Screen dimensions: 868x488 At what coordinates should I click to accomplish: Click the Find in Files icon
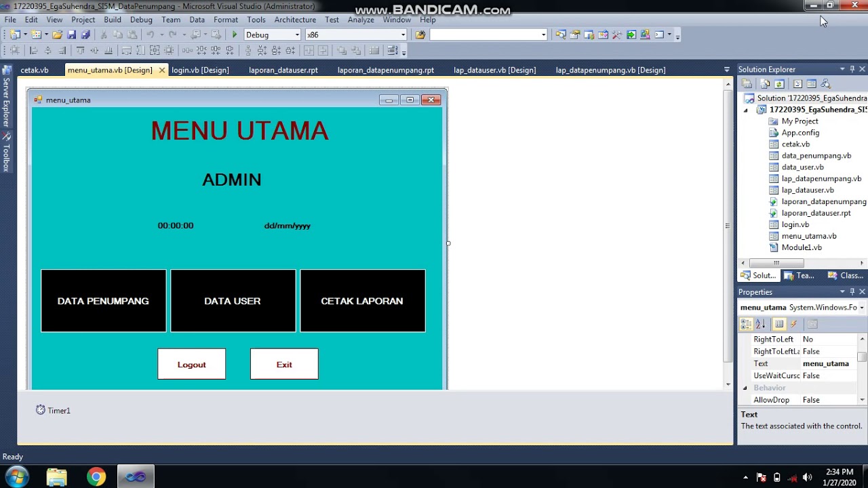(420, 35)
